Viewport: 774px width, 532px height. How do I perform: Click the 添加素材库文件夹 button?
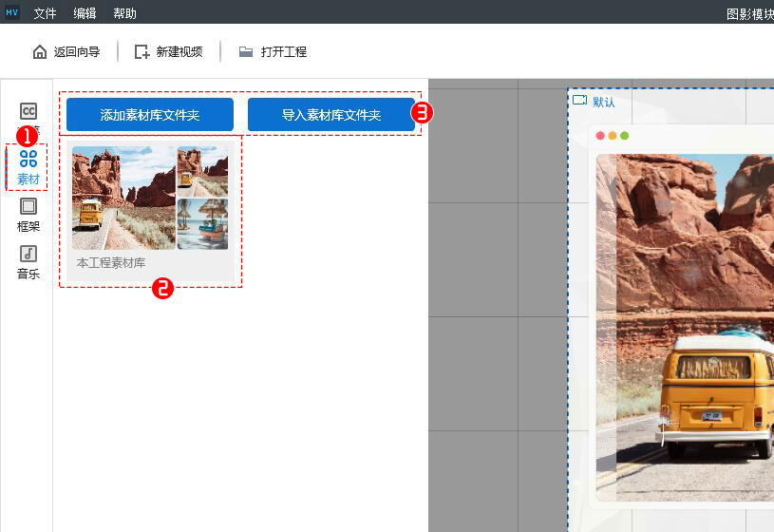[x=150, y=114]
